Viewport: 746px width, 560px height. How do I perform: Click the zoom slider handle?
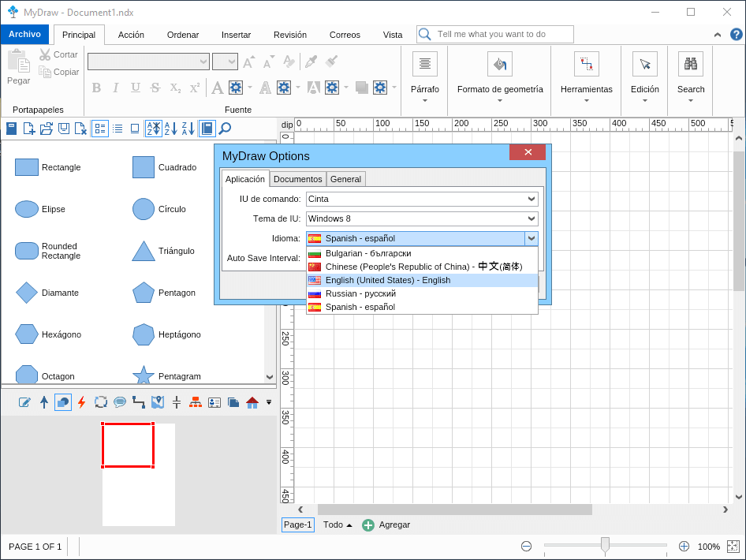pyautogui.click(x=605, y=545)
